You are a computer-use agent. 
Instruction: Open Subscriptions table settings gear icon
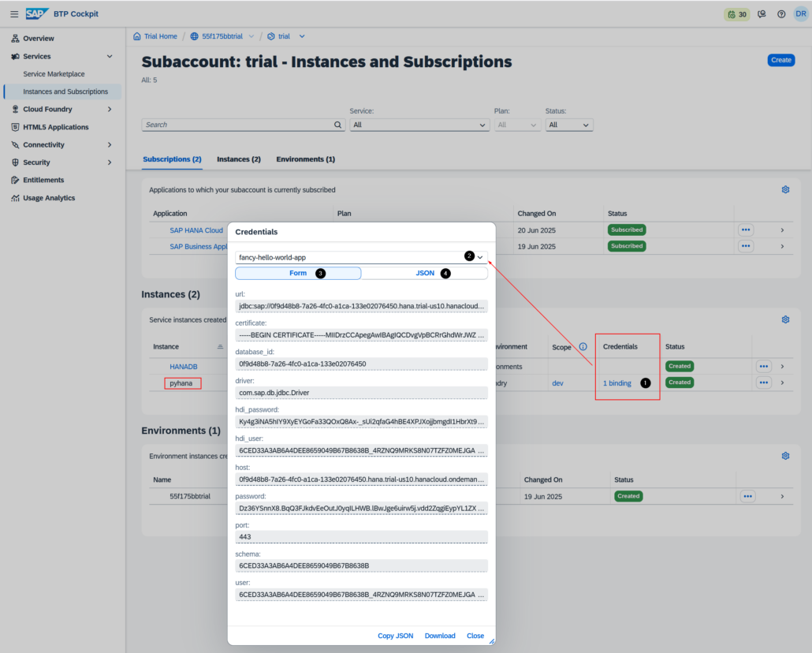pyautogui.click(x=785, y=190)
